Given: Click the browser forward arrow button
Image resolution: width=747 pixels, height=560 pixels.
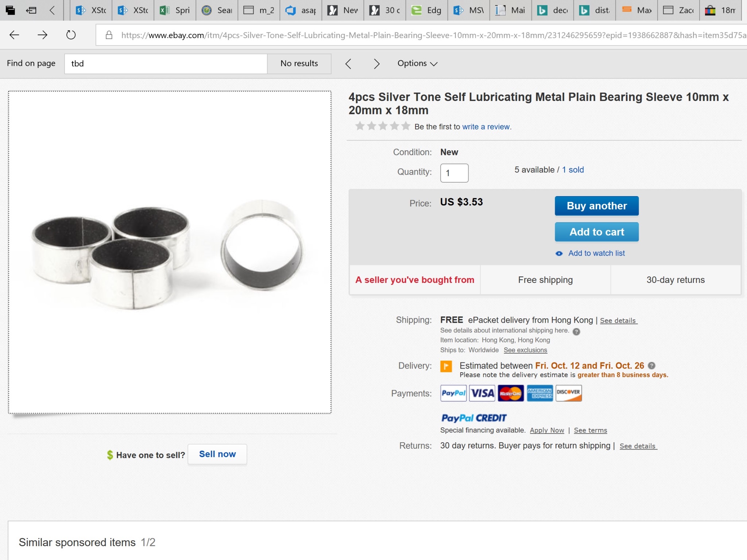Looking at the screenshot, I should click(43, 35).
